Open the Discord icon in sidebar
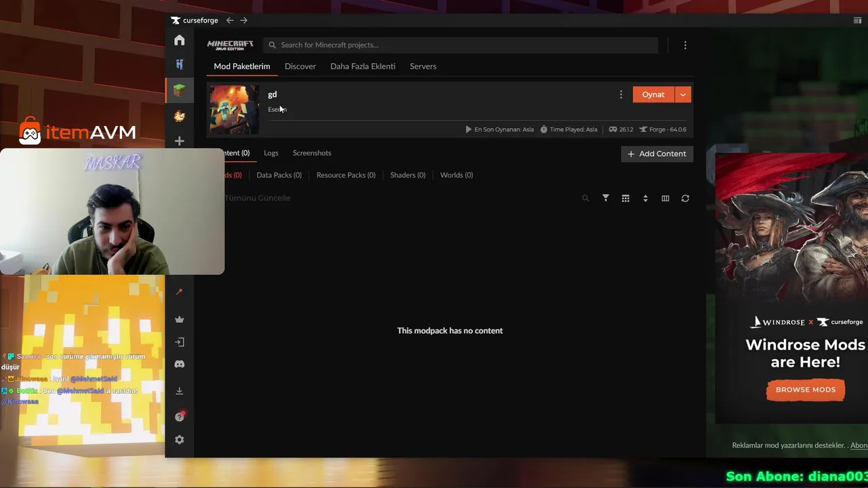Image resolution: width=868 pixels, height=488 pixels. pos(179,365)
